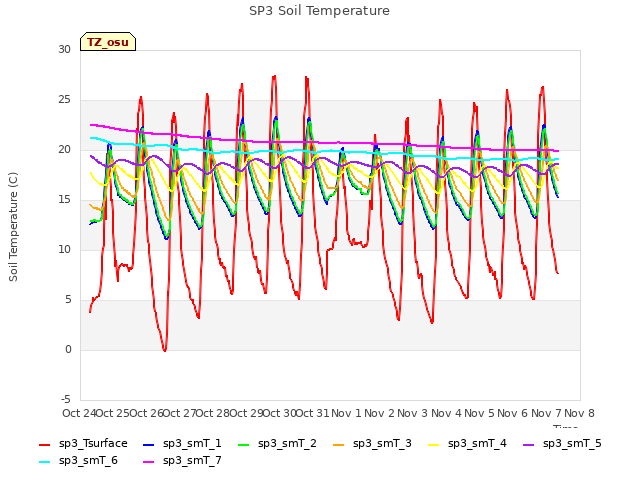This screenshot has height=480, width=640.
Task: Select the sp3_smT_3 legend label
Action: pyautogui.click(x=382, y=444)
